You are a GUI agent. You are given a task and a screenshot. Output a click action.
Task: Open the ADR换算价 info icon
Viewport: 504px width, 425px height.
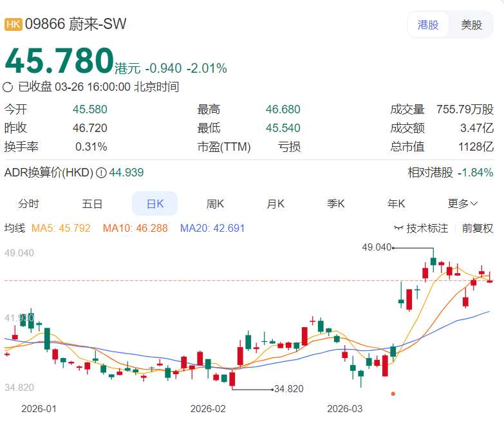coord(101,173)
